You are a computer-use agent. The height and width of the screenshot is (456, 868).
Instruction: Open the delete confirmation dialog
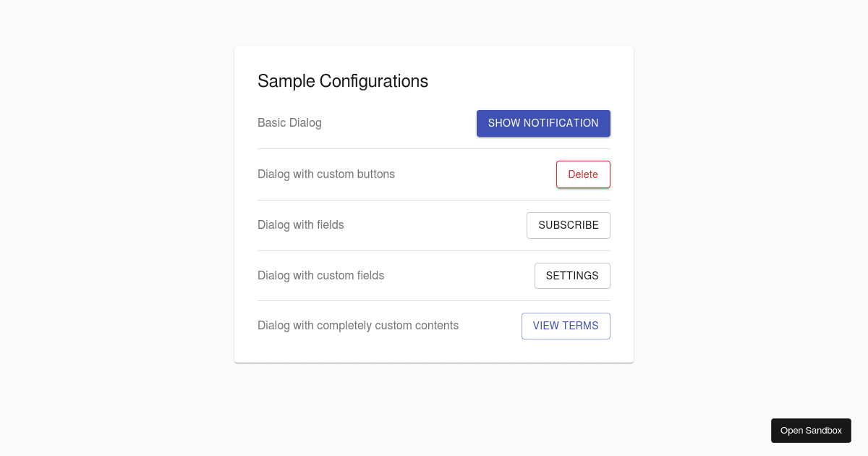pos(583,174)
